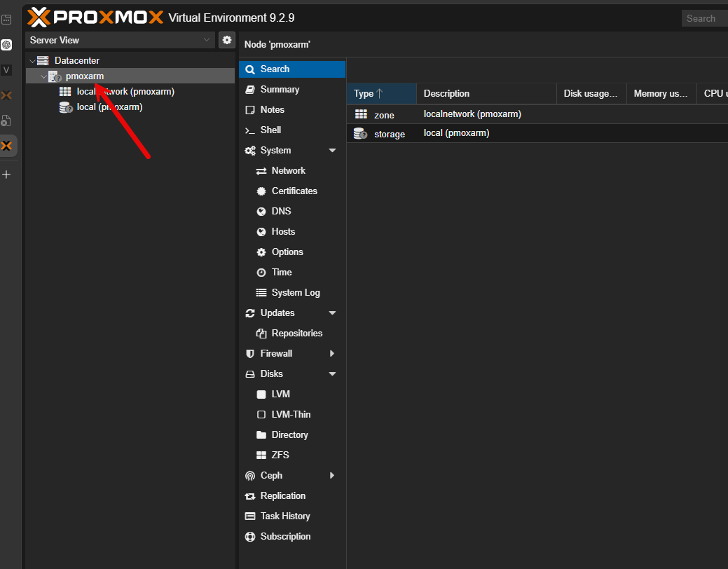728x569 pixels.
Task: Click the cog icon next to Options
Action: [261, 252]
